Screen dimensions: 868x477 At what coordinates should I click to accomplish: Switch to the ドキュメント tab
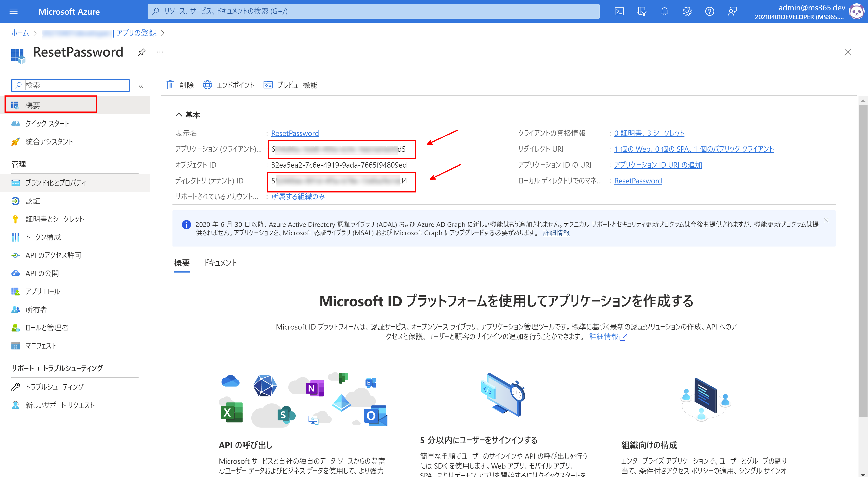tap(220, 263)
